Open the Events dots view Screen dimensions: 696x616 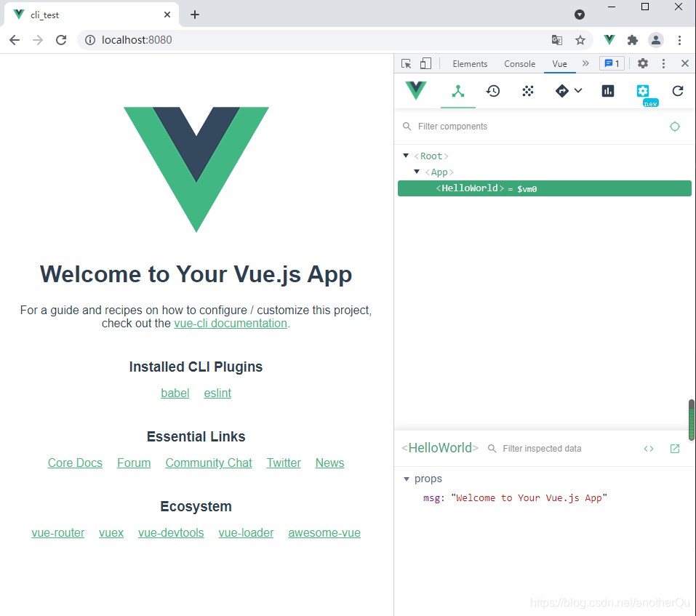tap(528, 91)
